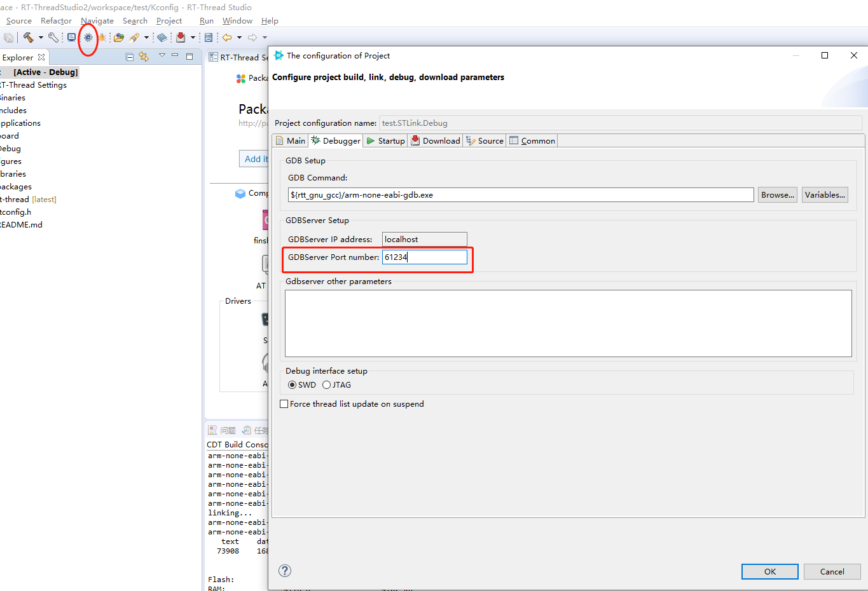This screenshot has width=868, height=591.
Task: Click GDBServer IP address field
Action: click(425, 239)
